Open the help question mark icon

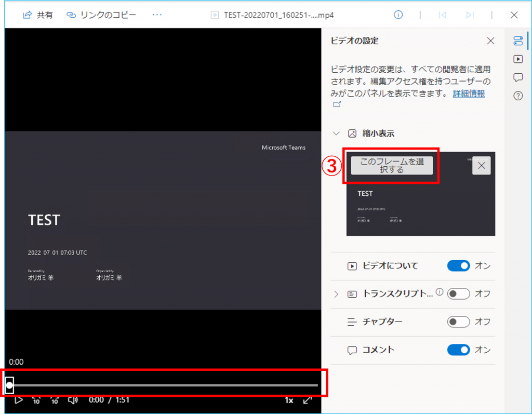tap(517, 96)
